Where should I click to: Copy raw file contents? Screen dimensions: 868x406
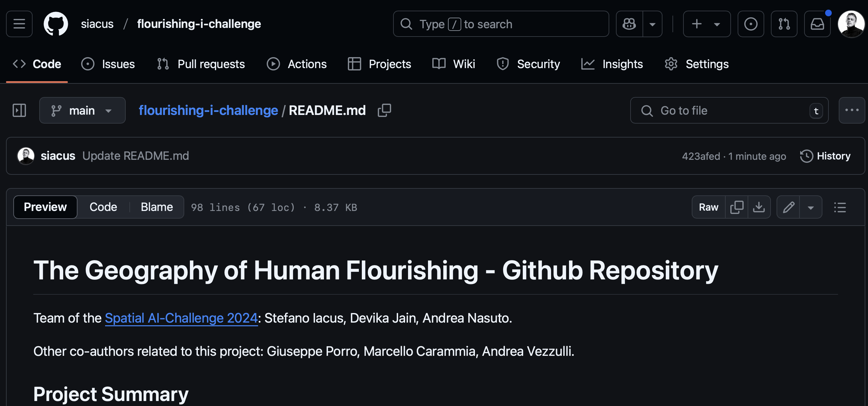pyautogui.click(x=737, y=207)
